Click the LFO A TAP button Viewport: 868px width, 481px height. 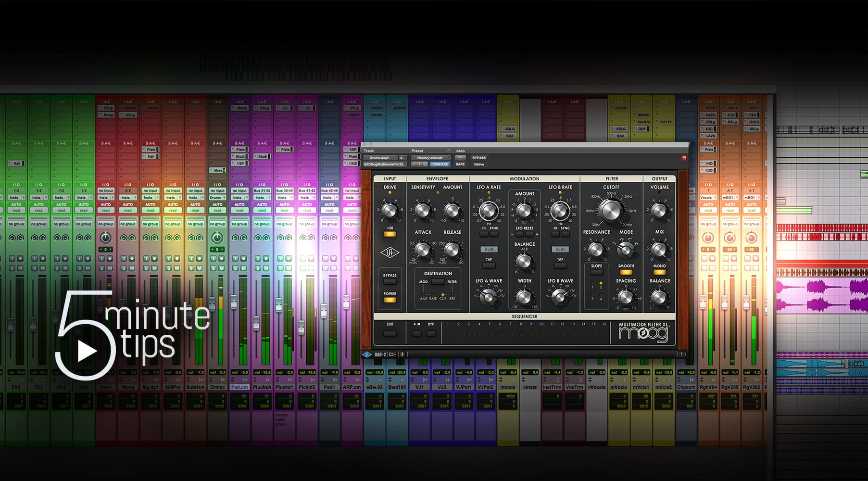489,266
